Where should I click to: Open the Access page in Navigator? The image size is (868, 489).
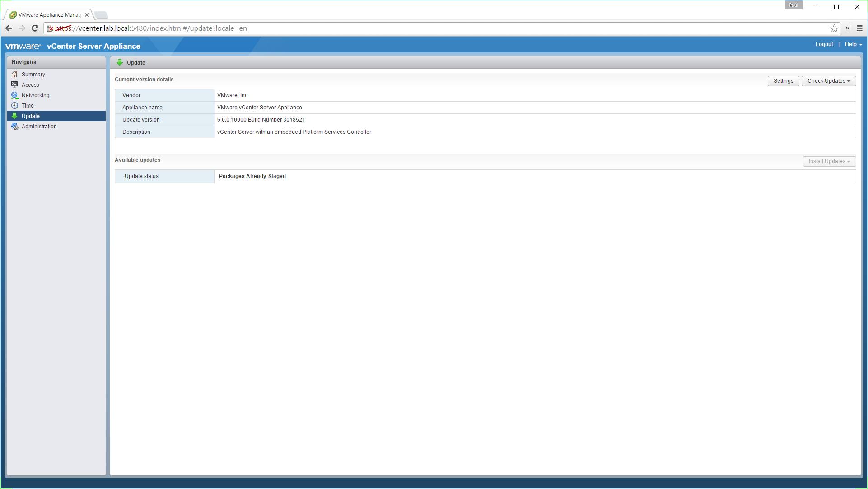click(x=56, y=85)
